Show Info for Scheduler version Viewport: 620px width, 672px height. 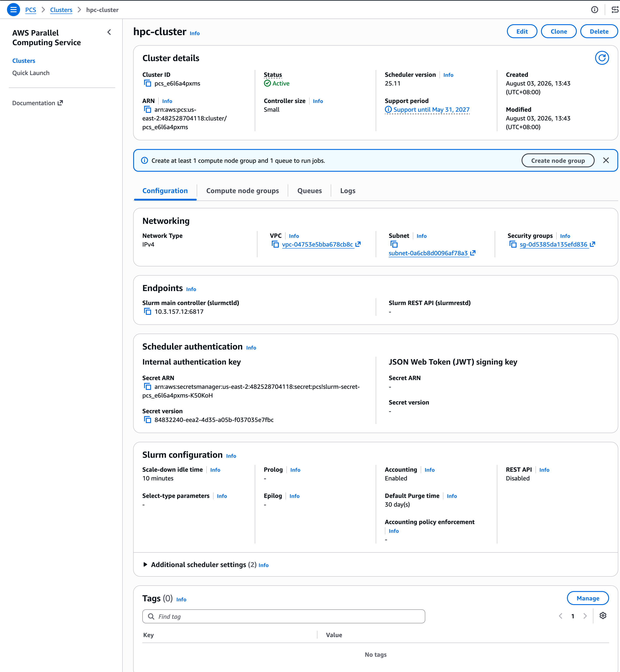click(x=448, y=75)
